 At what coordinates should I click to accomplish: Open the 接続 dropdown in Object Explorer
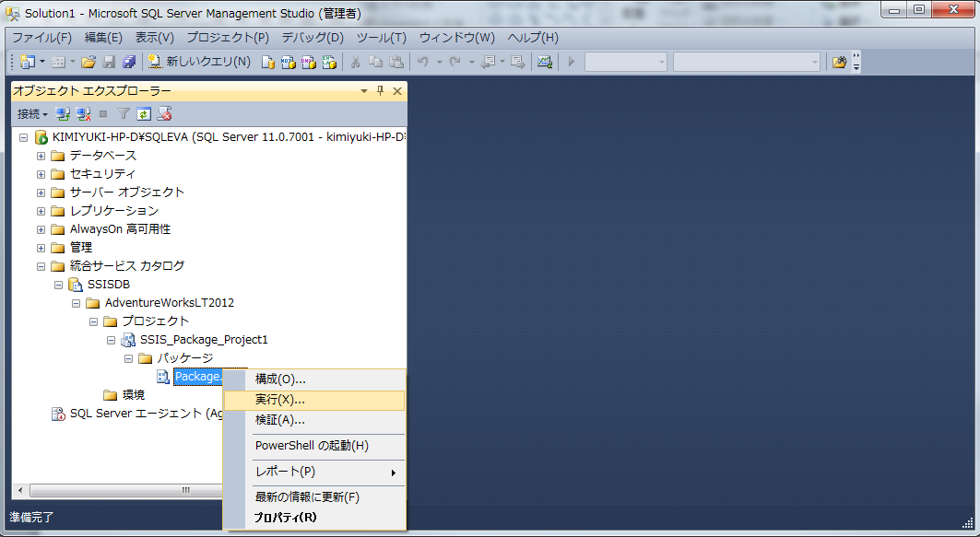32,113
